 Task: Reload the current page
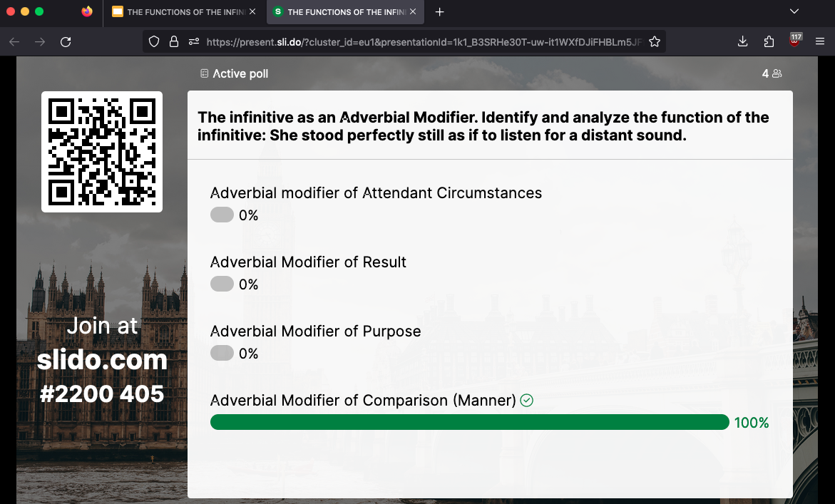(x=66, y=42)
